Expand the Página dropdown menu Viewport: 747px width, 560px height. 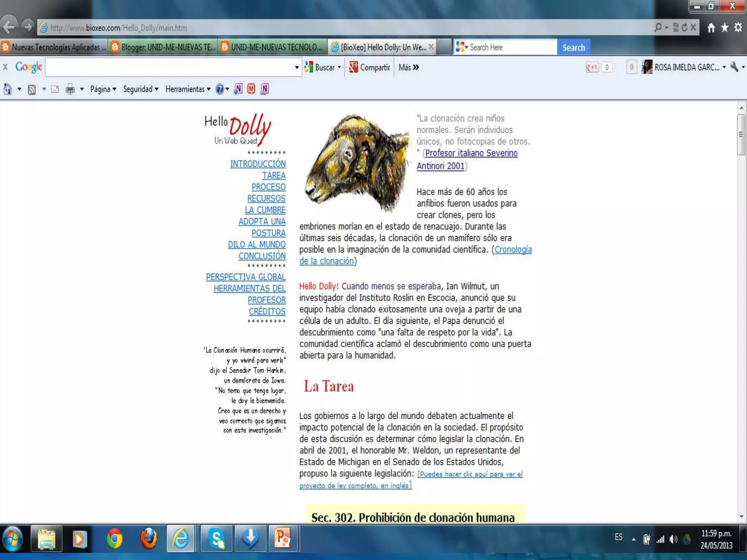[103, 89]
